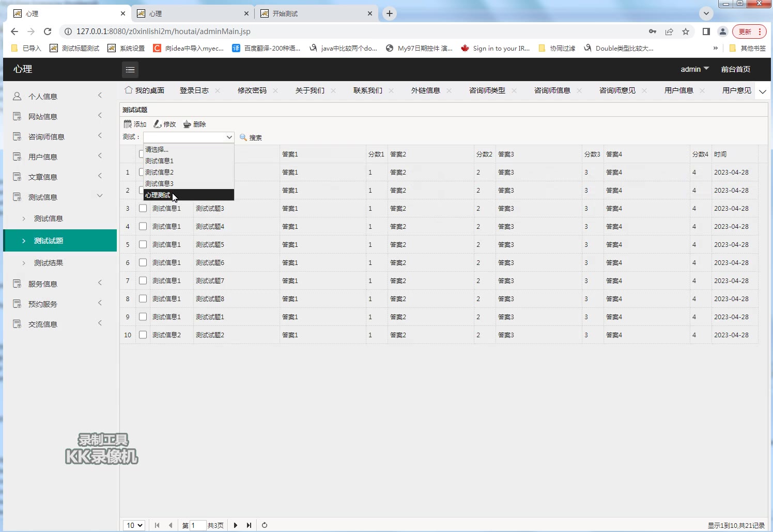The height and width of the screenshot is (532, 773).
Task: Click the 修改 (edit) pencil icon
Action: pos(158,124)
